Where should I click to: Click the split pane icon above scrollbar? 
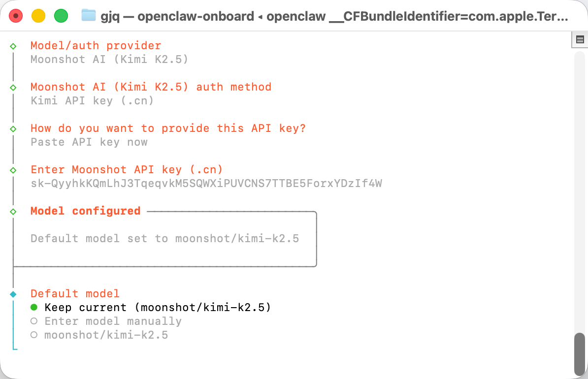pos(580,40)
